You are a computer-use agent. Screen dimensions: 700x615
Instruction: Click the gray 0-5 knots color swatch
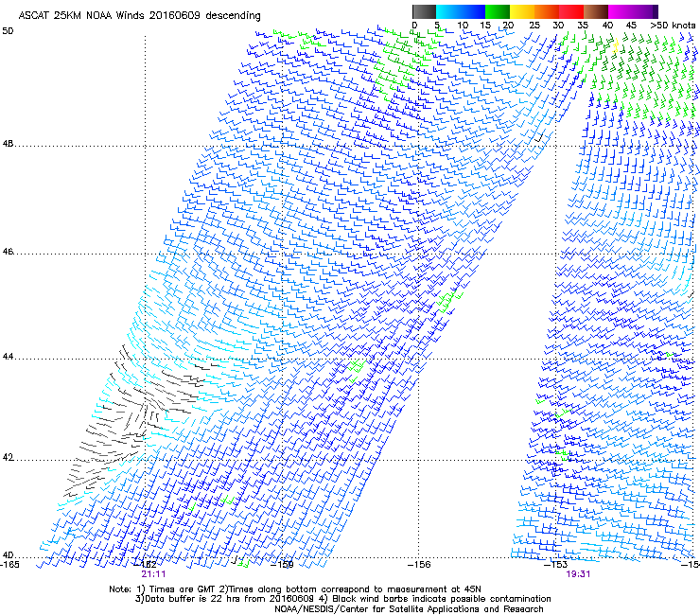tap(424, 11)
